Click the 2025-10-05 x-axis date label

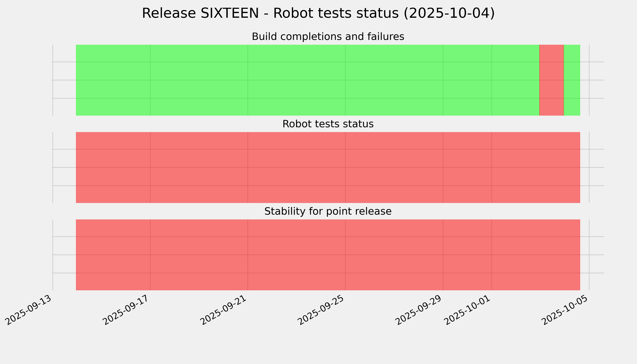[566, 310]
